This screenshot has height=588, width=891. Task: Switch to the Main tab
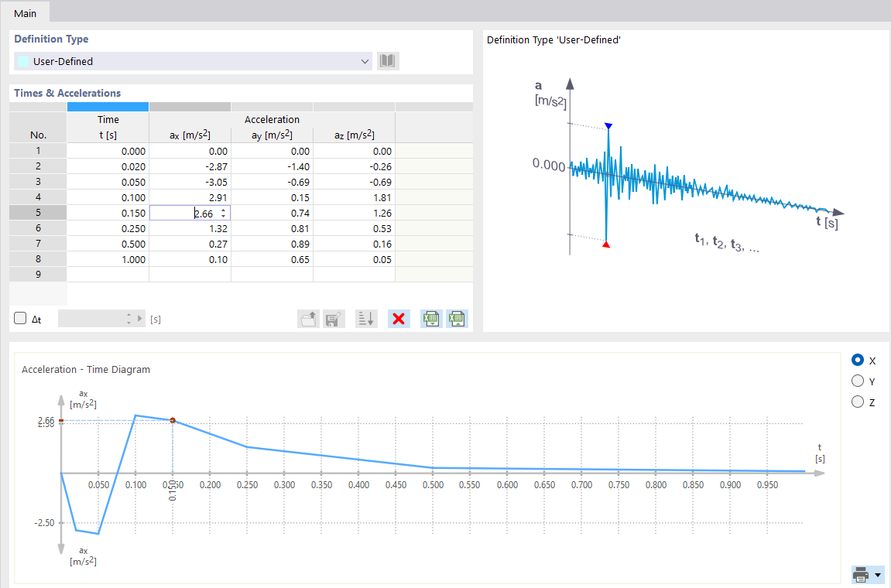(x=24, y=12)
